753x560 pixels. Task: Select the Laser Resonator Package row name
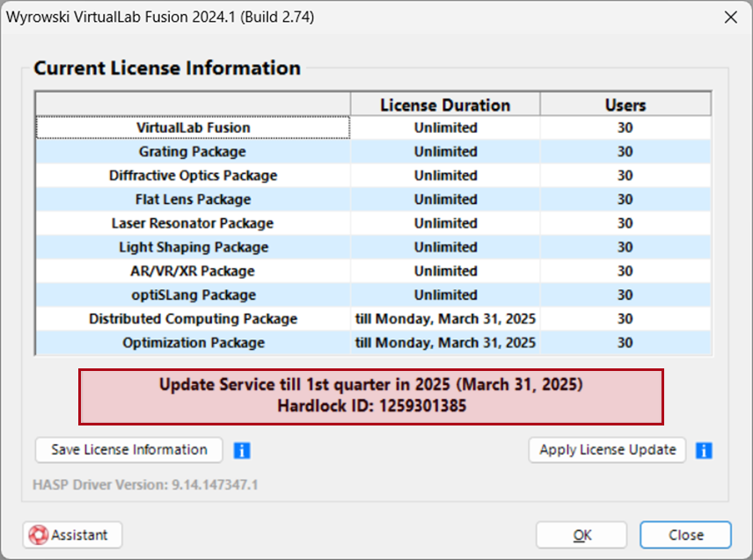pyautogui.click(x=193, y=223)
